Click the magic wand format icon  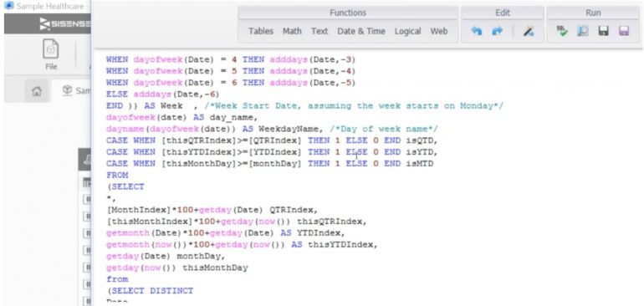click(x=529, y=31)
